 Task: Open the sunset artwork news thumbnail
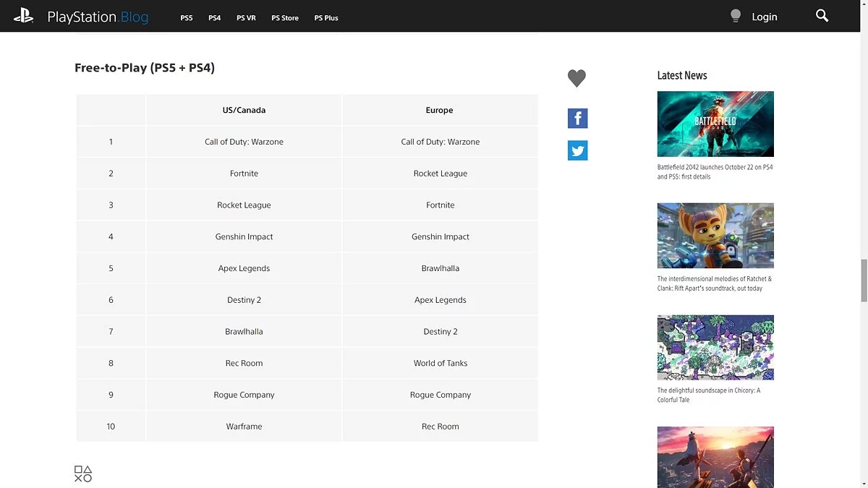pyautogui.click(x=715, y=457)
